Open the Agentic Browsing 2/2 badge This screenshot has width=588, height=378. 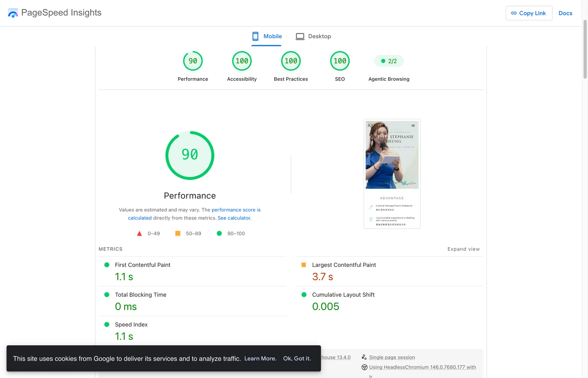[x=389, y=61]
